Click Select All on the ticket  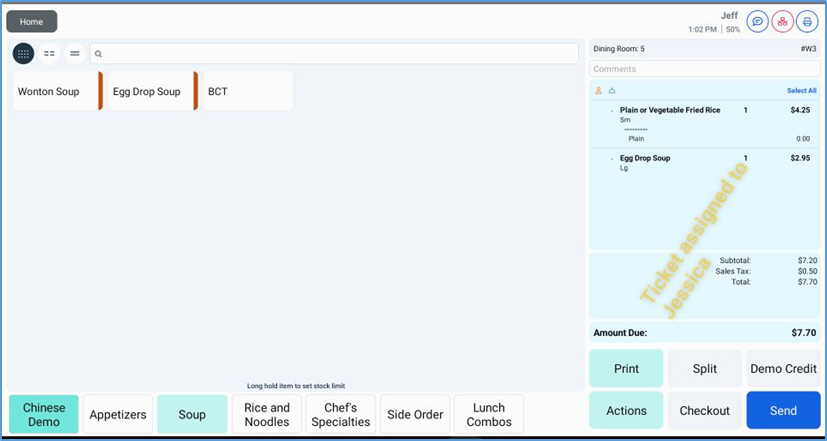pos(801,91)
